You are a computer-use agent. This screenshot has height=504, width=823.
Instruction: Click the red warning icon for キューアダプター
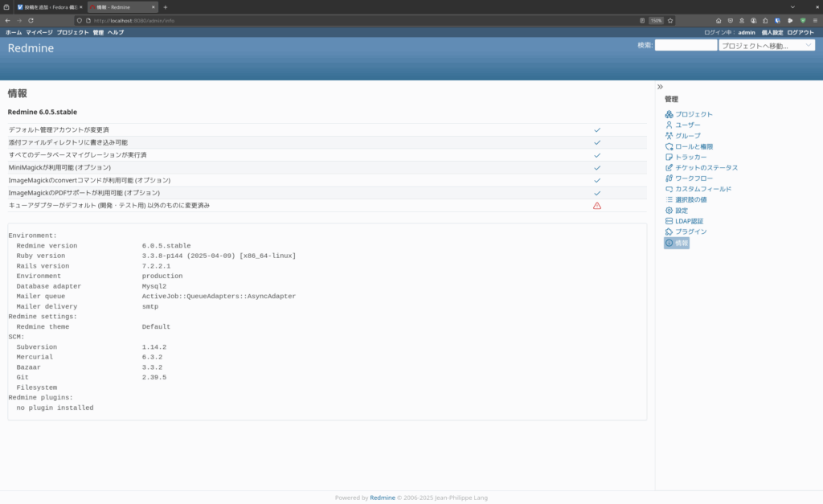[597, 206]
